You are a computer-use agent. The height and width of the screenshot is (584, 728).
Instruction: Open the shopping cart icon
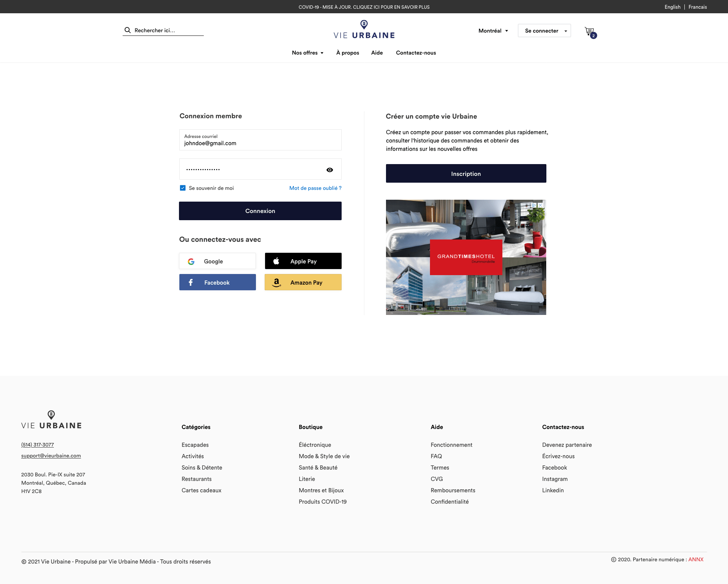[x=590, y=33]
